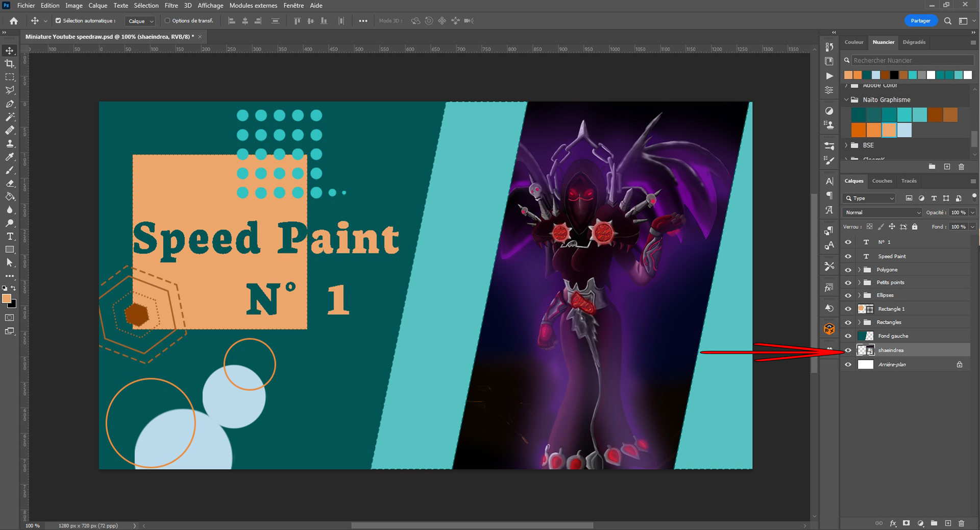Switch to the Couleur tab
The height and width of the screenshot is (530, 980).
[x=854, y=42]
